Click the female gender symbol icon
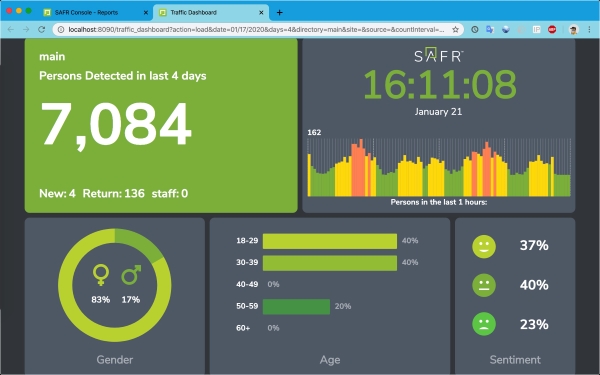The width and height of the screenshot is (600, 375). (101, 275)
